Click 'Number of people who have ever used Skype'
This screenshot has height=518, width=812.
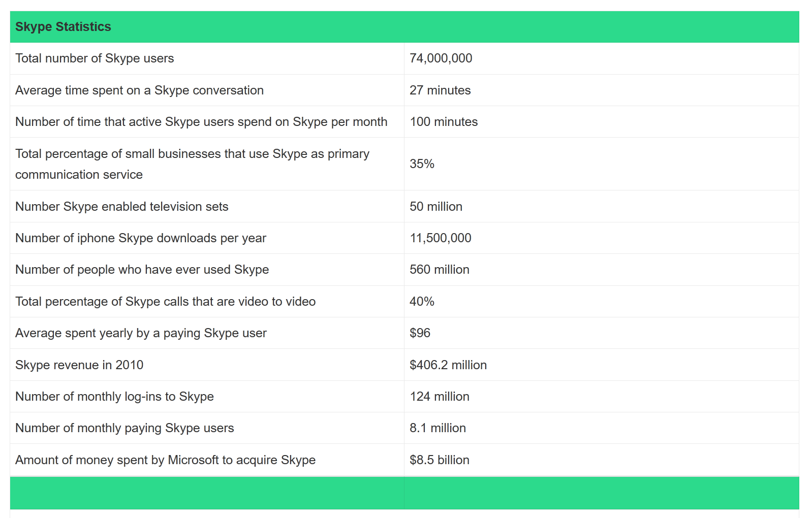tap(142, 270)
